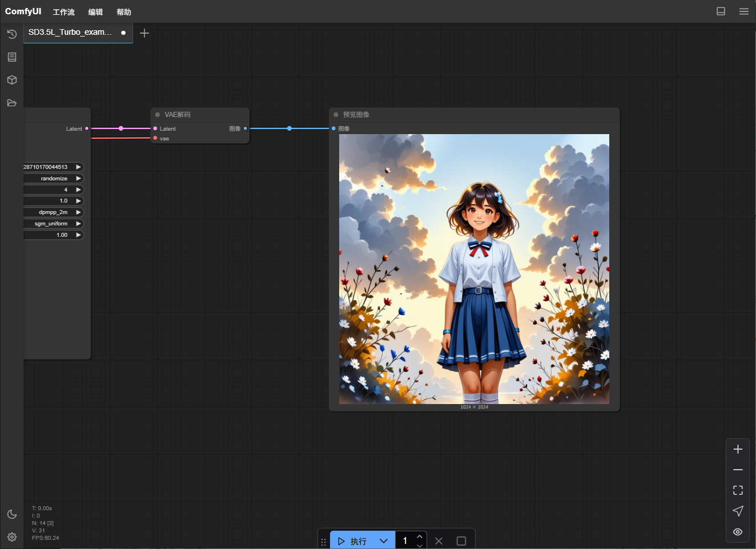Open the queue history sidebar icon
Screen dimensions: 756x549
[x=11, y=34]
